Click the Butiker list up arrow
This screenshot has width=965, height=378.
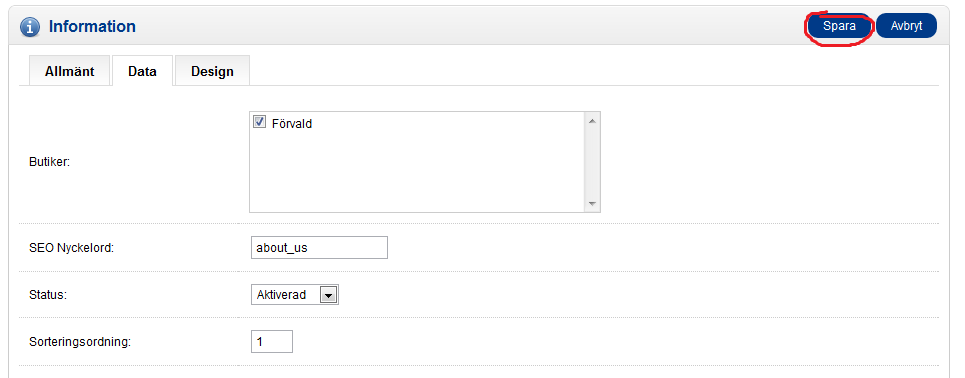[x=592, y=121]
